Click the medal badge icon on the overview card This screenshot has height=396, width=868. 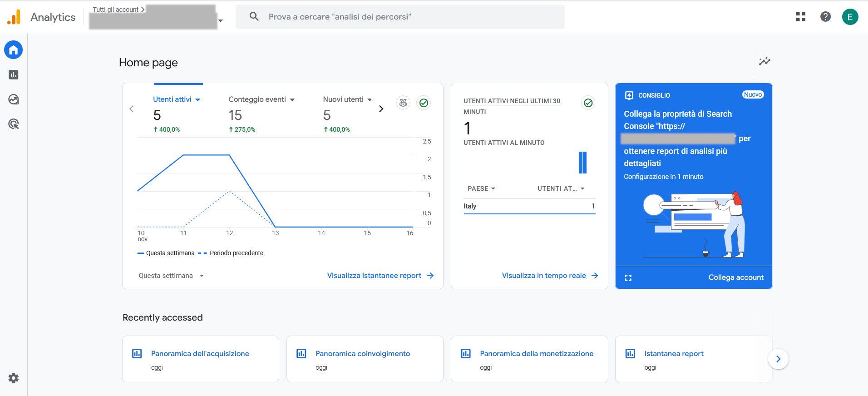[x=403, y=103]
